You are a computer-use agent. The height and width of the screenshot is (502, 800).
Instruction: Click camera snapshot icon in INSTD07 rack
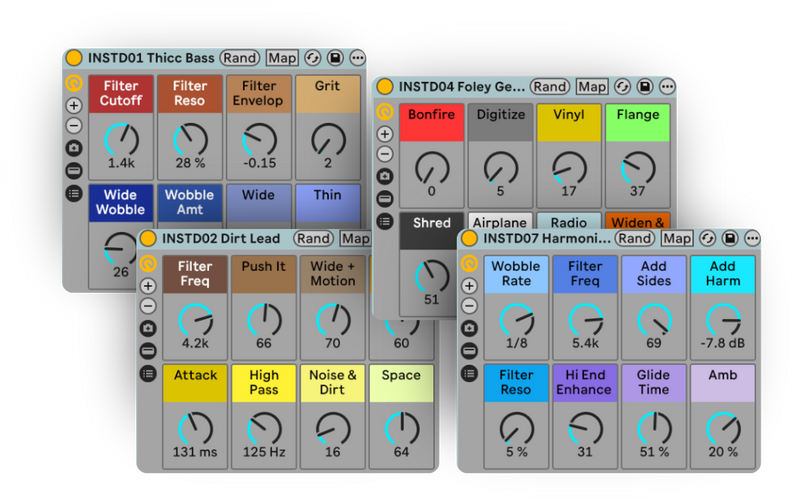pos(469,328)
